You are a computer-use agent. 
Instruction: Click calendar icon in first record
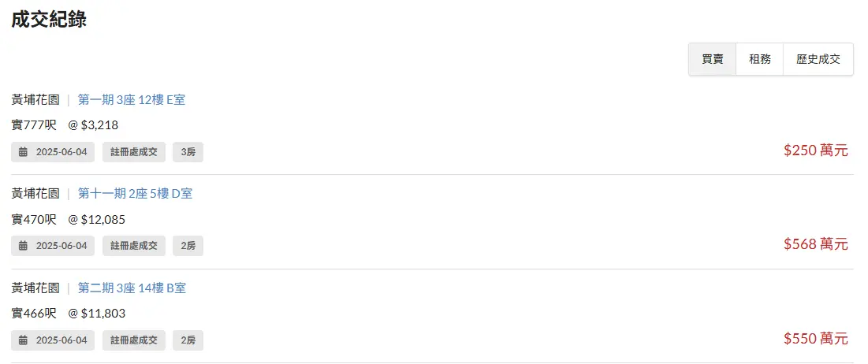(23, 152)
